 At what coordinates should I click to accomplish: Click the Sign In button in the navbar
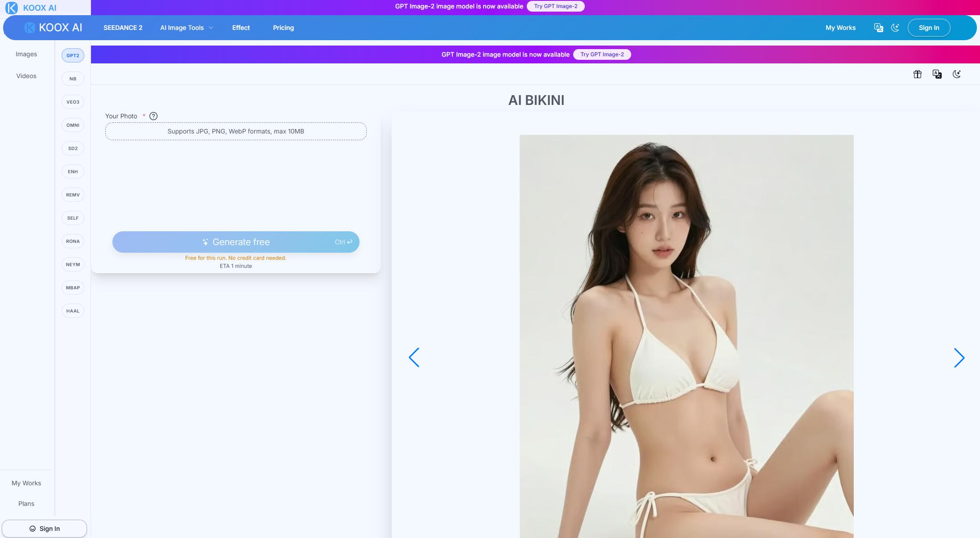click(929, 28)
